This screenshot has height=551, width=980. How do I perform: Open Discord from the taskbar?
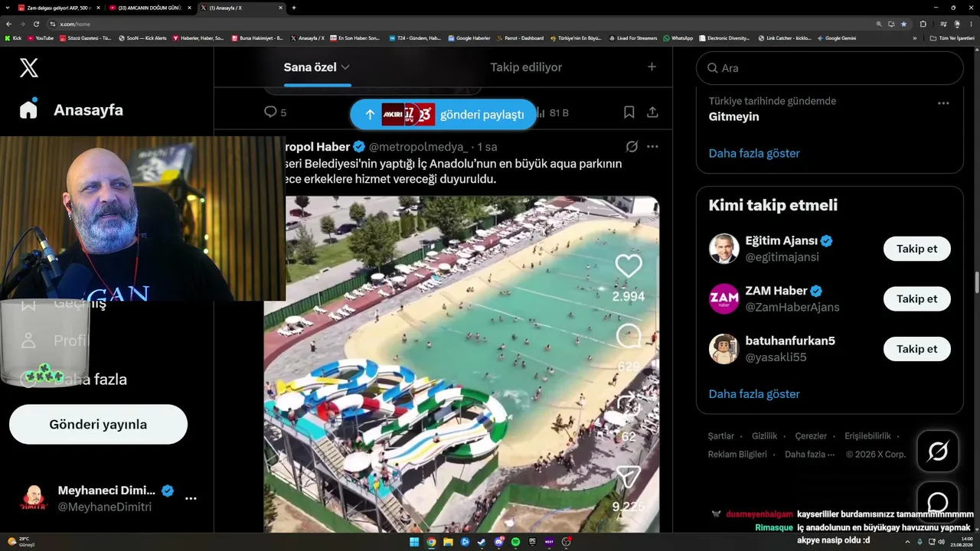498,542
